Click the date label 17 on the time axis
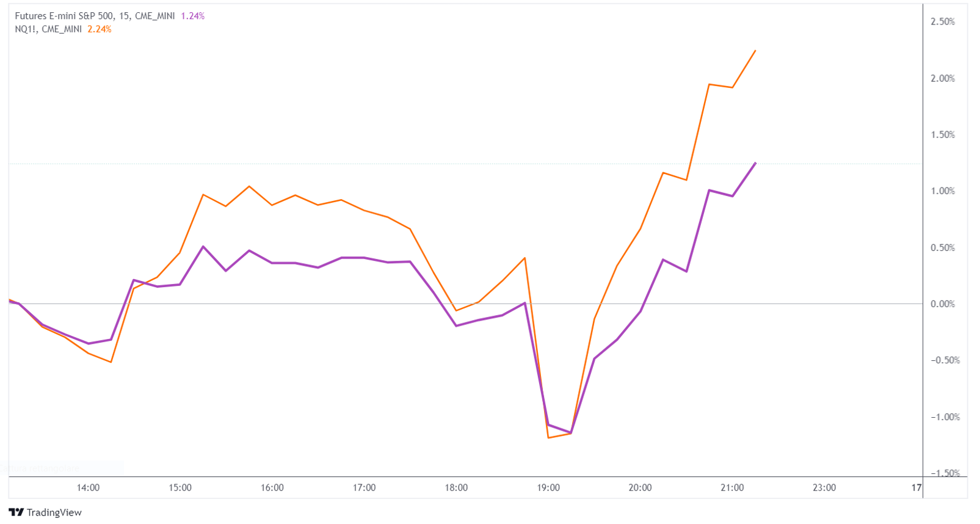Screen dimensions: 980x524 916,487
